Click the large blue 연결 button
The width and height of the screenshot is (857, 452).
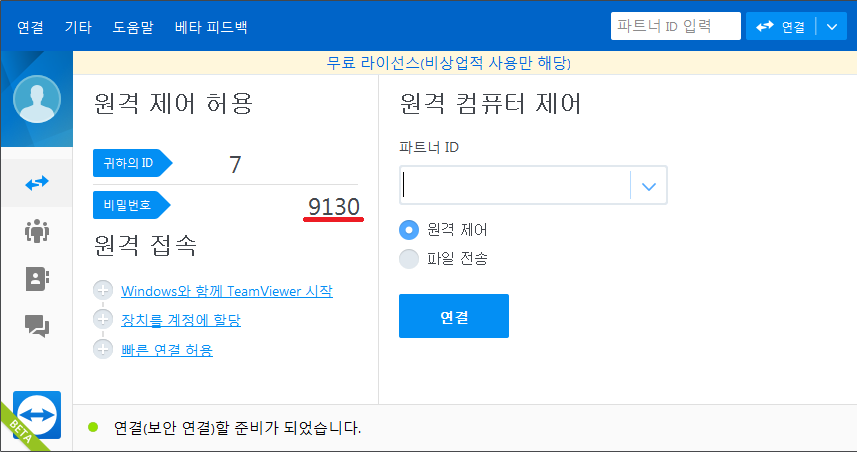pyautogui.click(x=453, y=317)
